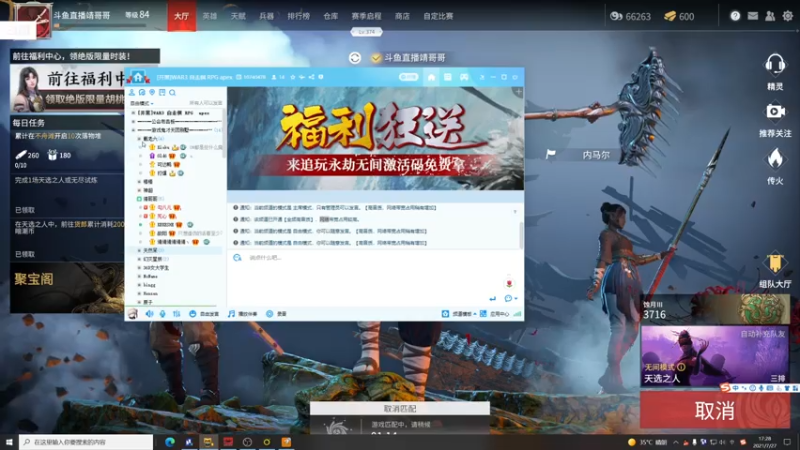Open the gamepad icon in YY header
The width and height of the screenshot is (800, 450).
click(464, 77)
